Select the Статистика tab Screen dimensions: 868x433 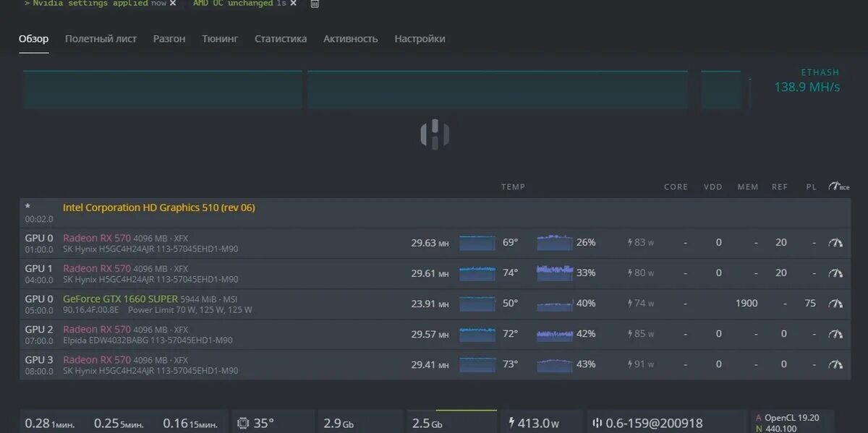point(281,38)
